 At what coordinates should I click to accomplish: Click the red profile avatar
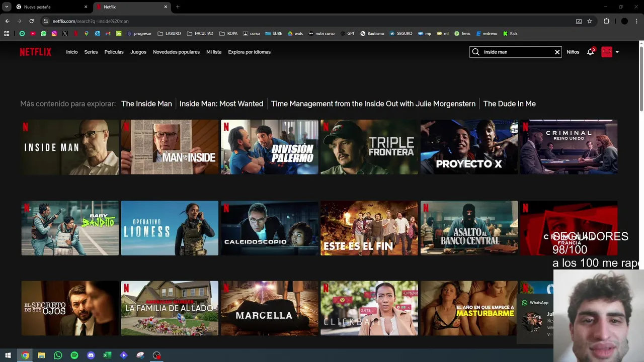click(x=607, y=52)
